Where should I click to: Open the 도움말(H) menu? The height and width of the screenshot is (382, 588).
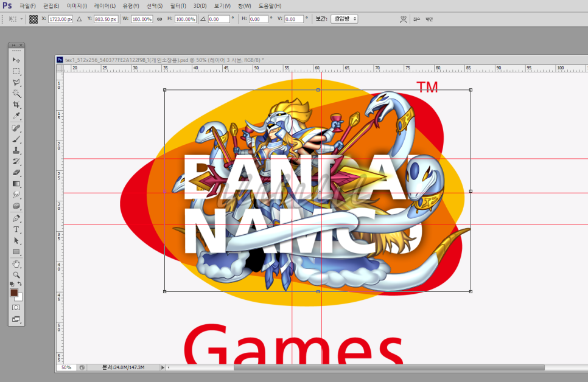click(x=270, y=6)
